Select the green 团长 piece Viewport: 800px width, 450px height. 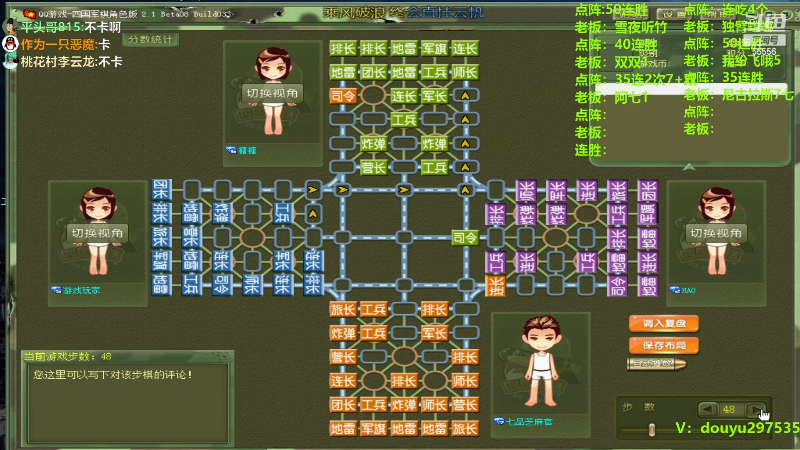click(373, 72)
